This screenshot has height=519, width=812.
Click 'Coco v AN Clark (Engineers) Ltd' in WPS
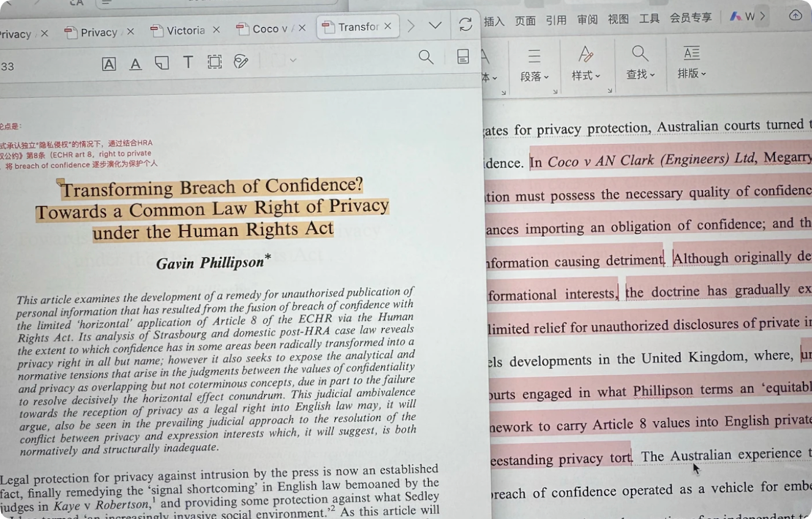pyautogui.click(x=652, y=160)
